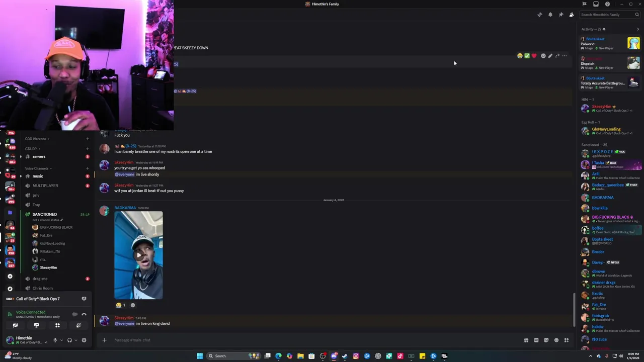Collapse the Voice Channels category
Screen dimensions: 644x362
38,168
